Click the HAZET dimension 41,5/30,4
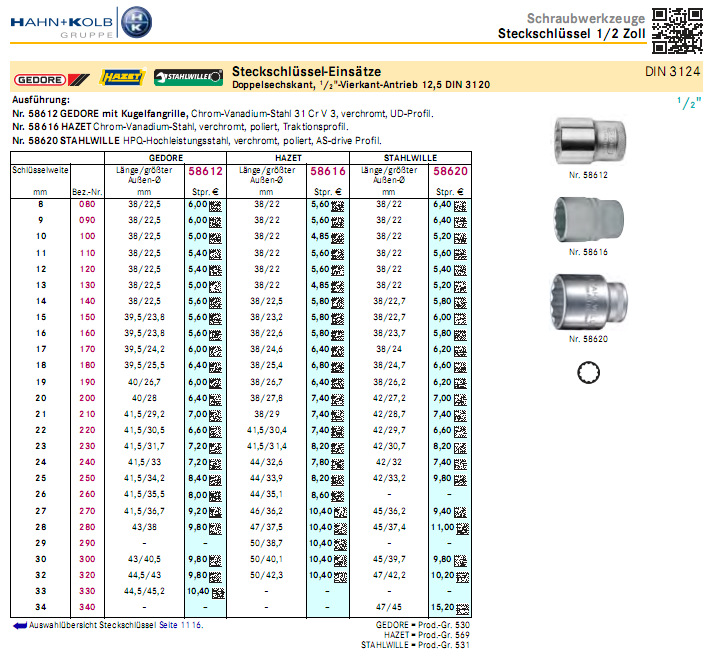Viewport: 711px width, 668px height. click(x=267, y=430)
